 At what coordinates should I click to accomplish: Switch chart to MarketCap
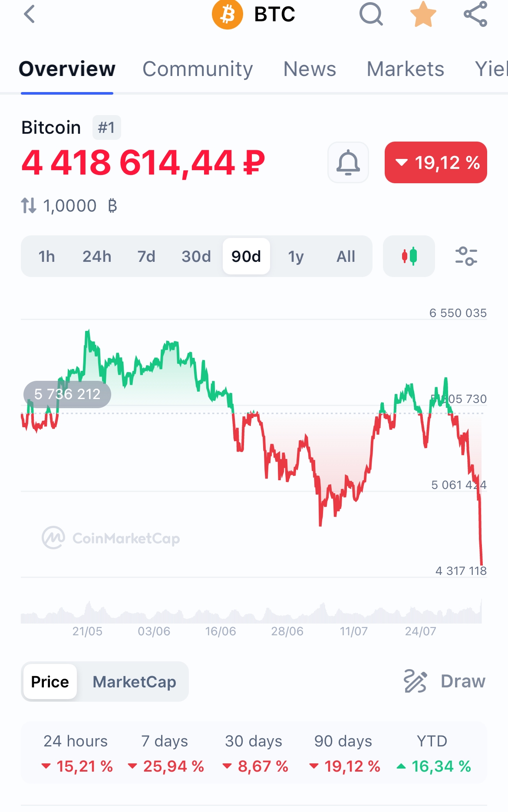click(134, 682)
